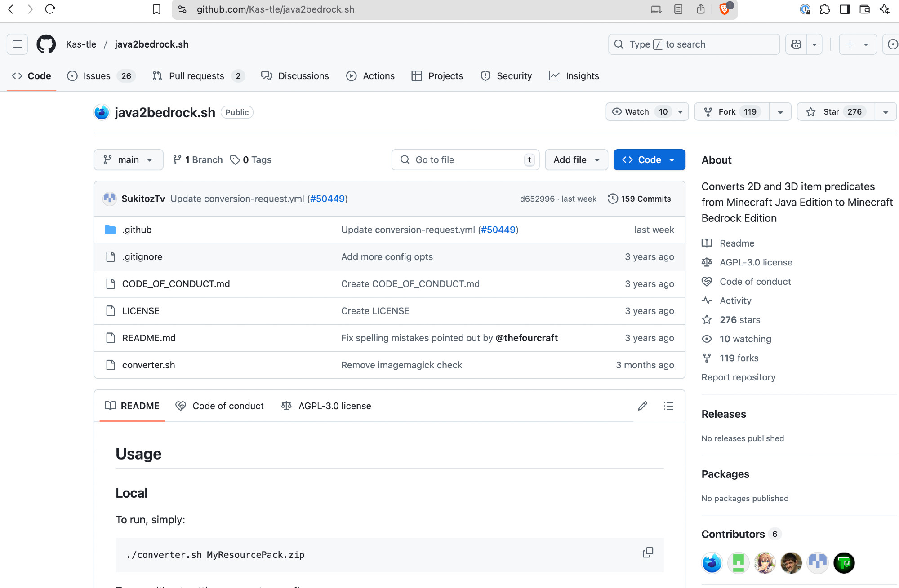Edit README with the pencil icon
The height and width of the screenshot is (588, 899).
click(x=643, y=406)
